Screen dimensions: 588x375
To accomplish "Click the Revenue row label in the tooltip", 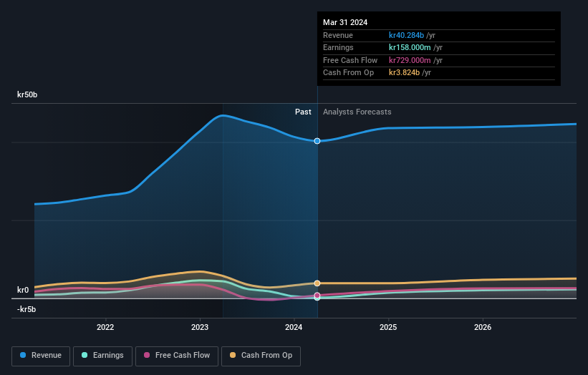I will tap(338, 35).
